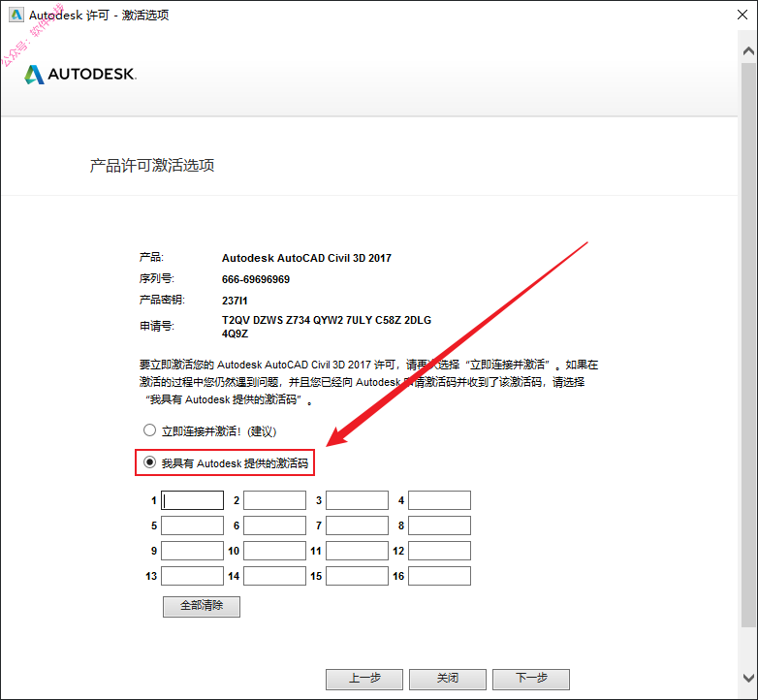Click the 关闭 button
Viewport: 758px width, 700px height.
pos(448,679)
